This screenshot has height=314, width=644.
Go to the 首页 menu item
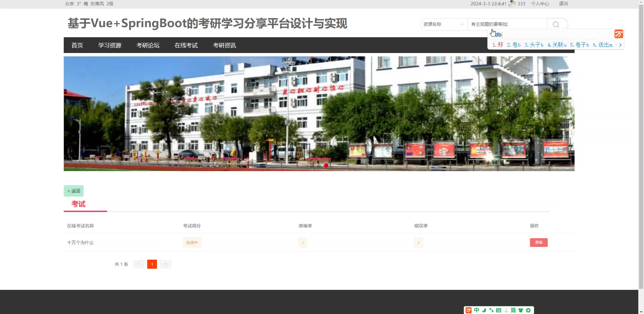click(77, 45)
